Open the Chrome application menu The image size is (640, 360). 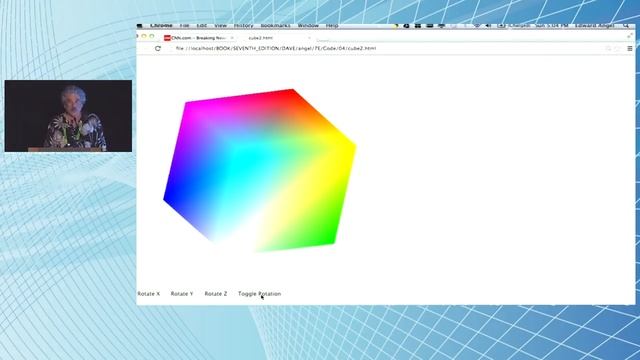161,25
